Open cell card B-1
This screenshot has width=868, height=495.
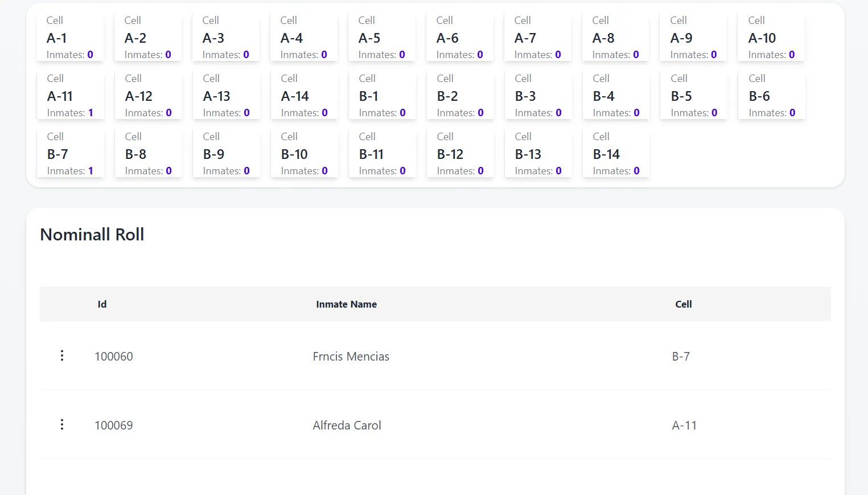(x=382, y=96)
